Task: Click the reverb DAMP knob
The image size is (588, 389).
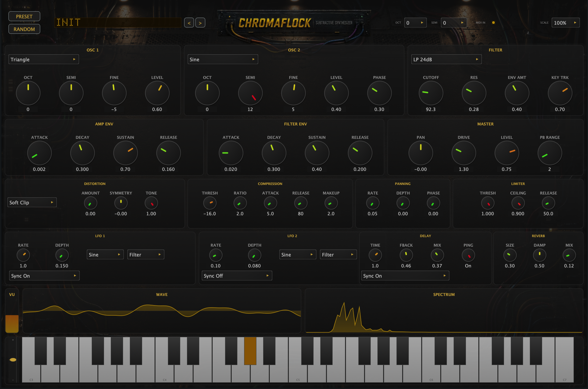Action: 540,255
